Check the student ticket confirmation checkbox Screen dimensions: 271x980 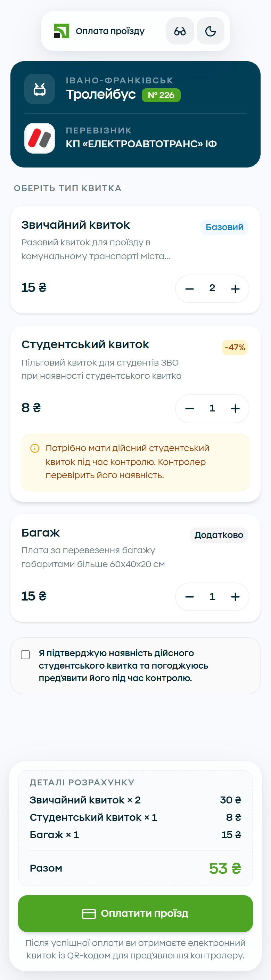[25, 654]
